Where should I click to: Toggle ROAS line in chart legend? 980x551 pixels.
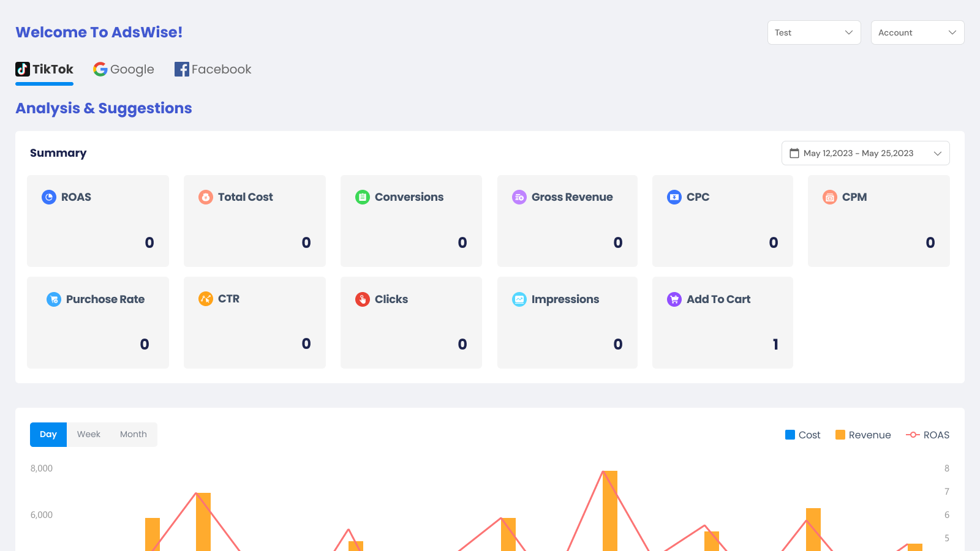coord(927,435)
